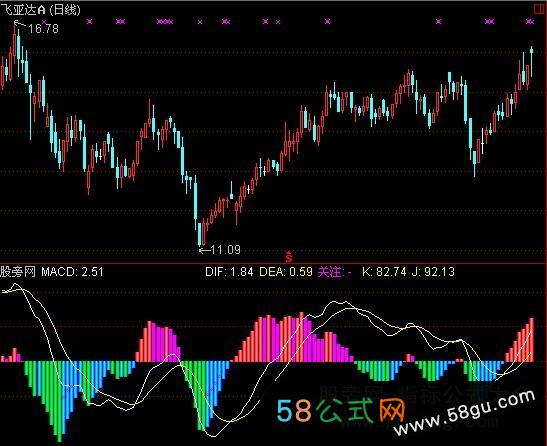Click the last cyan candlestick at far right
547x446 pixels.
(x=531, y=61)
